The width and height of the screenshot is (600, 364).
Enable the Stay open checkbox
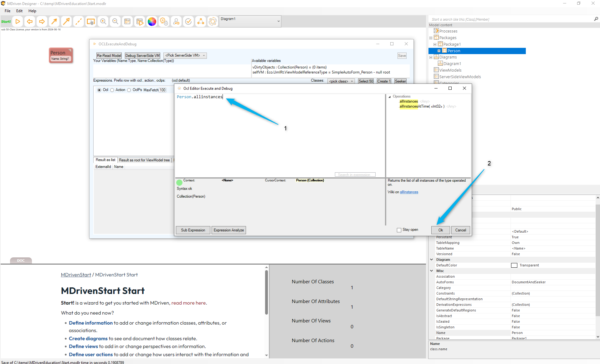399,230
